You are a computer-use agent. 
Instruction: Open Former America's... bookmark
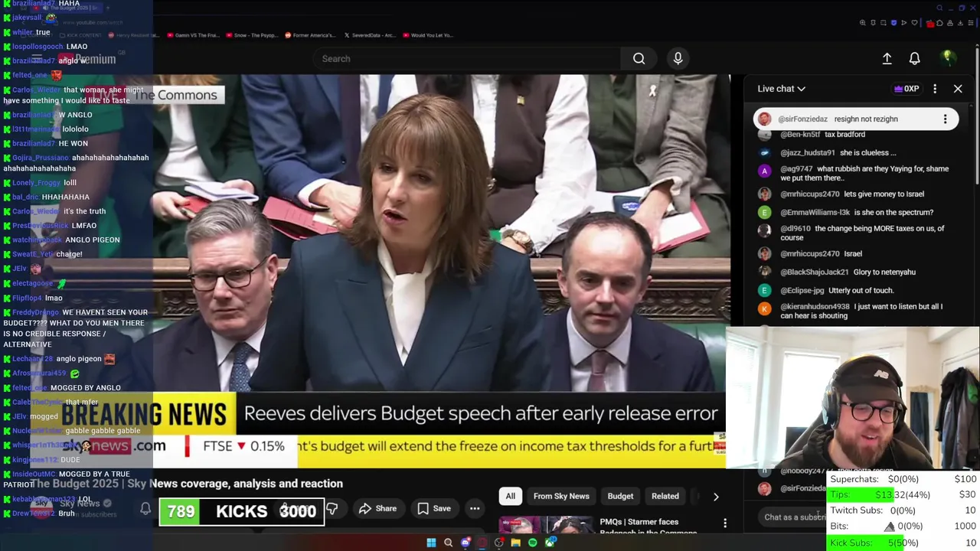point(310,35)
